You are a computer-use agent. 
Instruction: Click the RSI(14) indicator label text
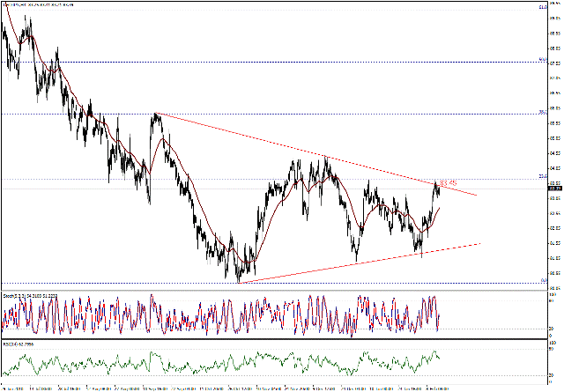tap(19, 344)
